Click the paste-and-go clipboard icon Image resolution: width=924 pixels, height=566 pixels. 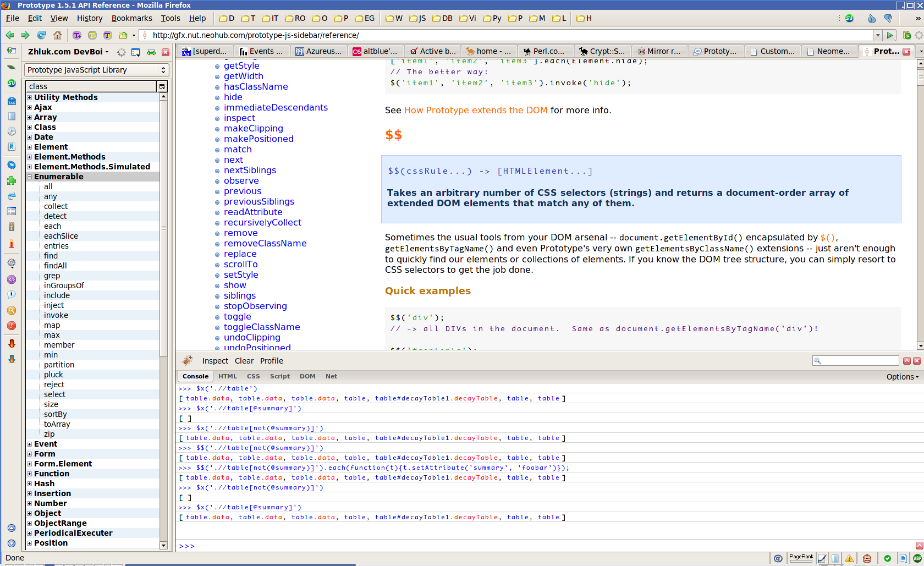(x=907, y=35)
